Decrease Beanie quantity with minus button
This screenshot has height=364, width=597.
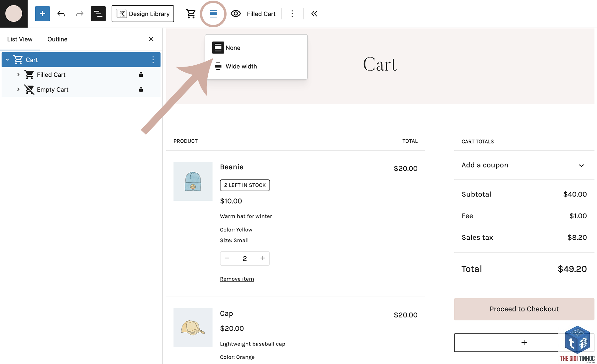227,258
